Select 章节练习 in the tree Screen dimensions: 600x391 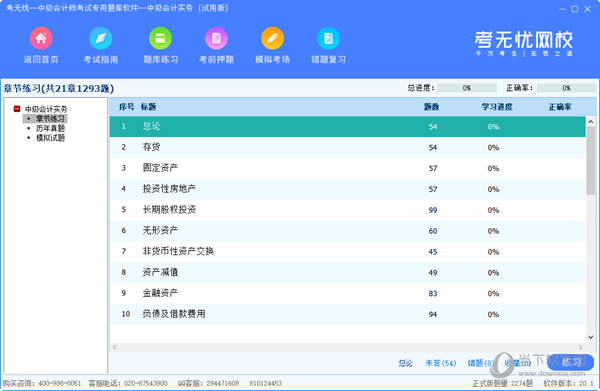click(50, 119)
